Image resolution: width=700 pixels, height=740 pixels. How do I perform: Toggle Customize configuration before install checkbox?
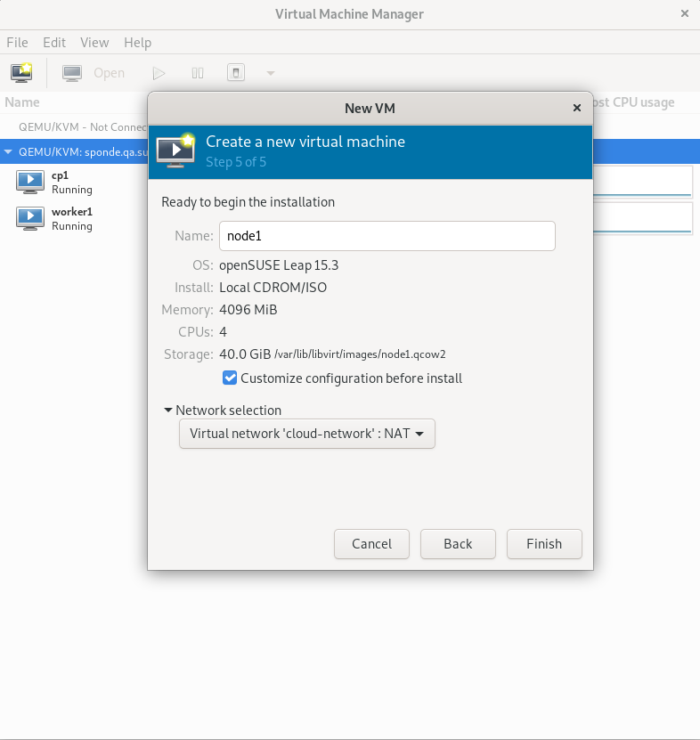pyautogui.click(x=230, y=378)
